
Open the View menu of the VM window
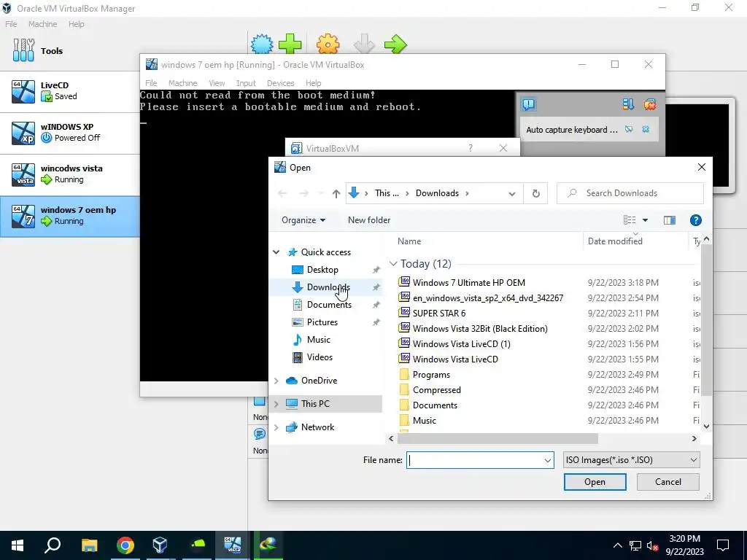pos(217,83)
